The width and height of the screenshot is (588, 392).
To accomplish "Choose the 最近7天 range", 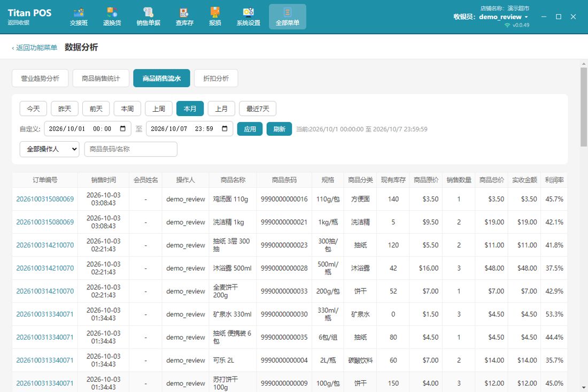I will (x=258, y=109).
